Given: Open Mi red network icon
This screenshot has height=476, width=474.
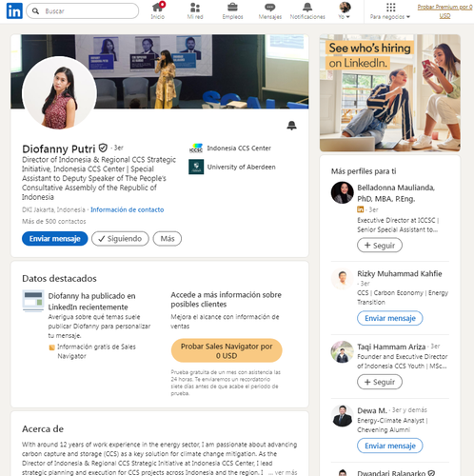Looking at the screenshot, I should (x=195, y=8).
